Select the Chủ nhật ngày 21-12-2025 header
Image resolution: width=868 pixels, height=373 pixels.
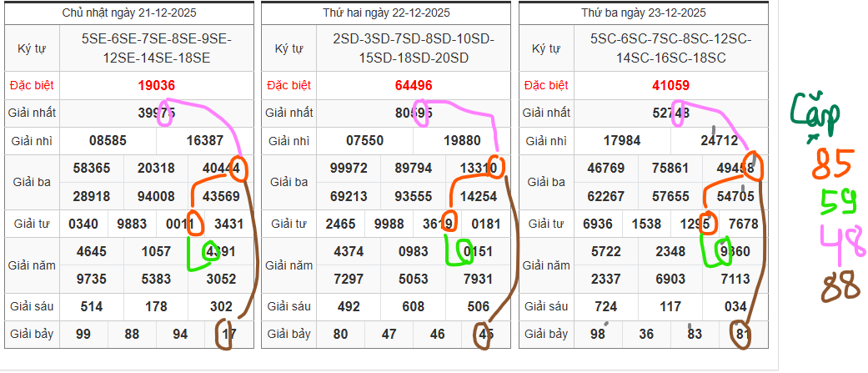(129, 13)
